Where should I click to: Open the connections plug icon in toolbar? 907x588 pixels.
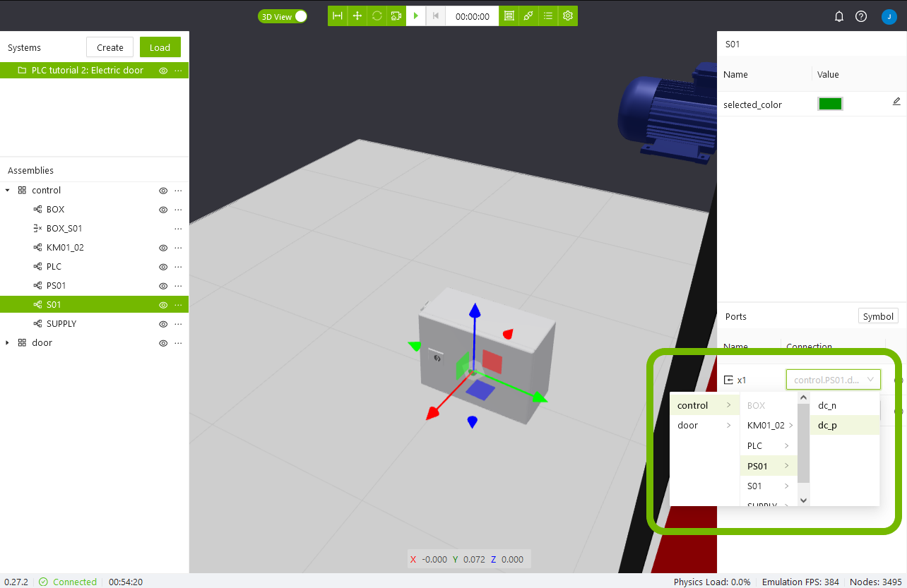528,16
